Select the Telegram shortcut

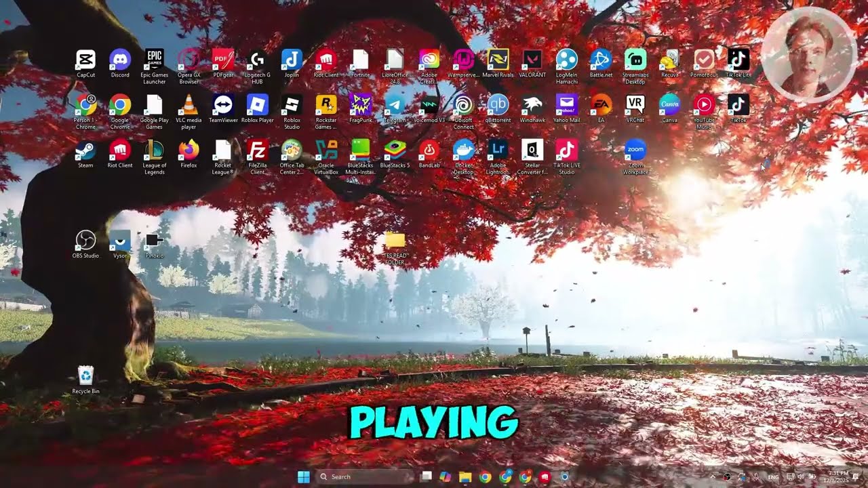click(x=395, y=104)
